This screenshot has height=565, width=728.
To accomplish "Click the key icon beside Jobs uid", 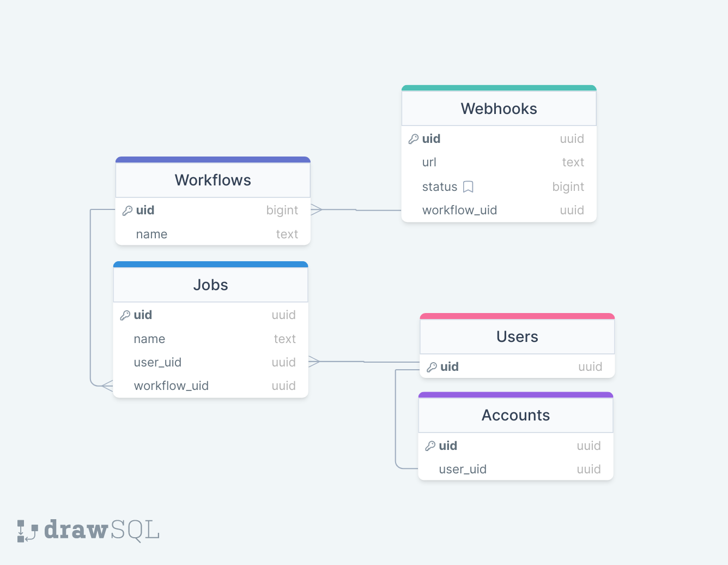I will (125, 315).
